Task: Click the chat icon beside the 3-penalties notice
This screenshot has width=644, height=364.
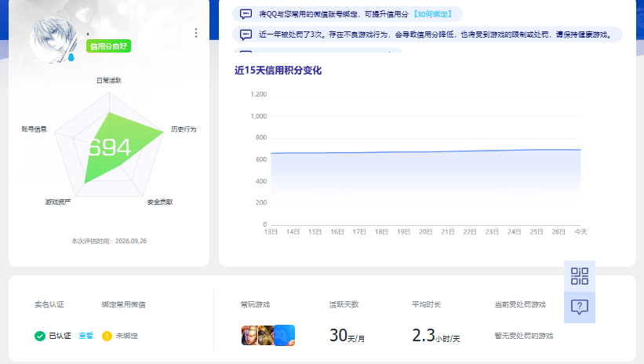Action: 246,35
